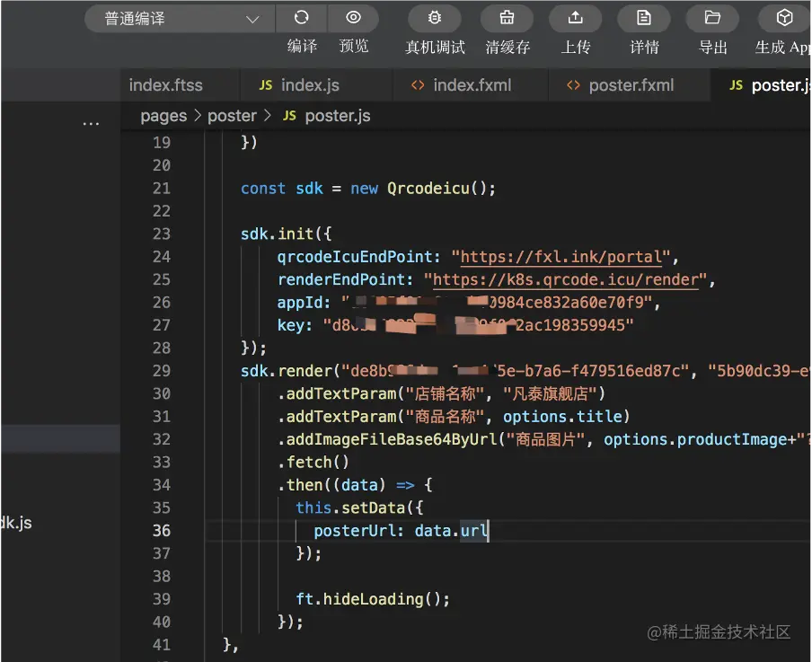Click line number 36 in gutter
The image size is (812, 662).
162,531
